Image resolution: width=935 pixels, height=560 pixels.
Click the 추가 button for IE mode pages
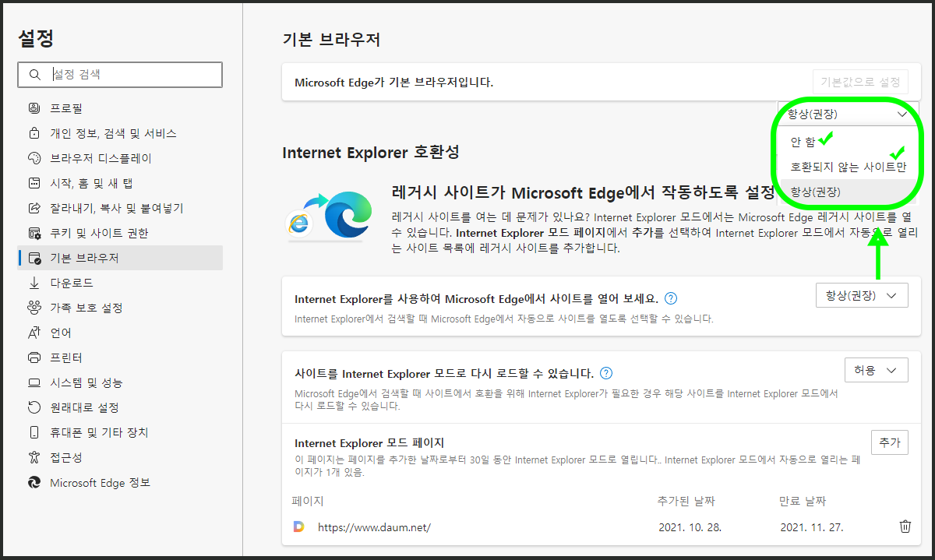[x=889, y=442]
